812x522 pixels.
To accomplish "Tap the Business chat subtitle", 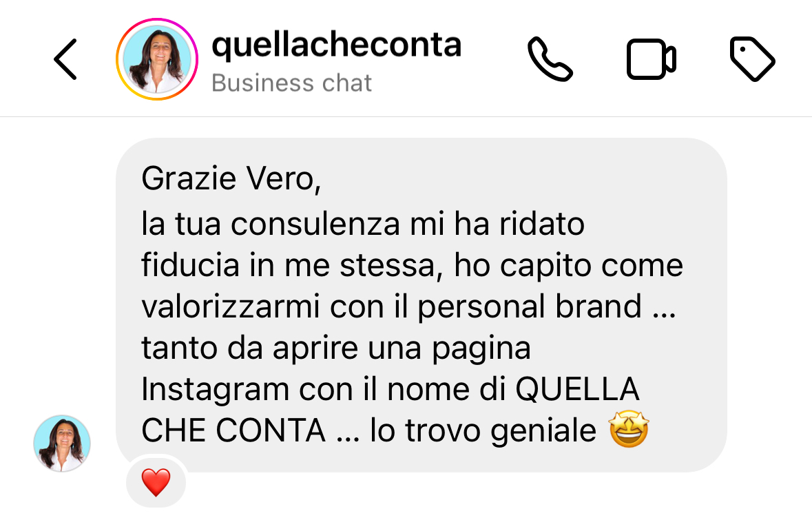I will (x=291, y=83).
